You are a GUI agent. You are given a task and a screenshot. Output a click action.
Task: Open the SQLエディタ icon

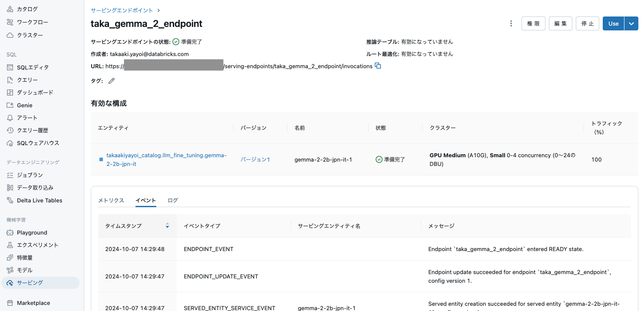point(10,67)
